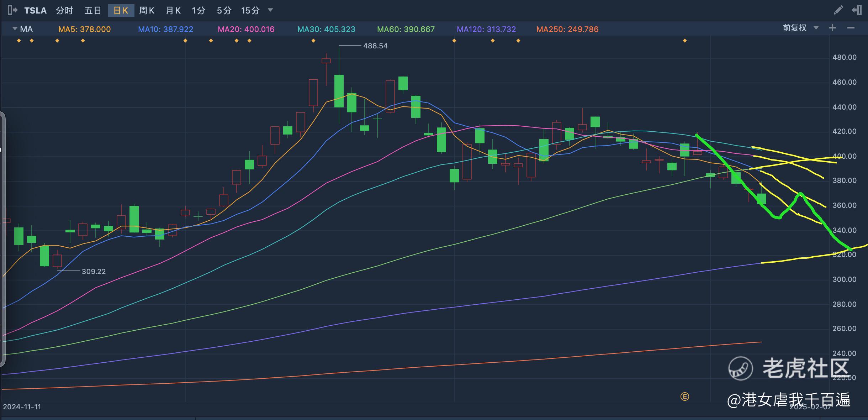Viewport: 868px width, 420px height.
Task: Click the leftmost orange diamond event marker
Action: (x=19, y=41)
